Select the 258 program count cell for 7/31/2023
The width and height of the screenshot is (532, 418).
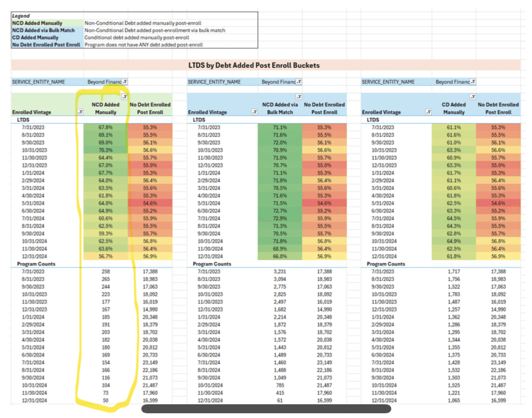click(106, 271)
